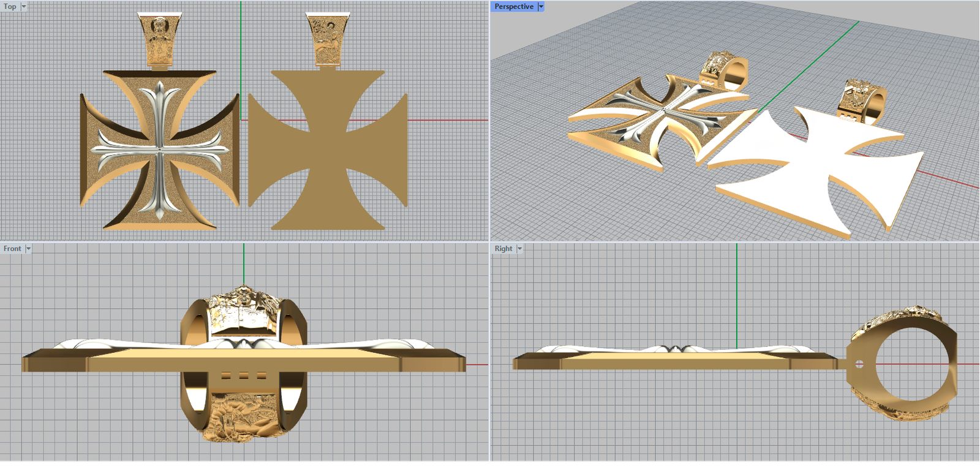Open the Perspective viewport dropdown arrow

pyautogui.click(x=541, y=6)
